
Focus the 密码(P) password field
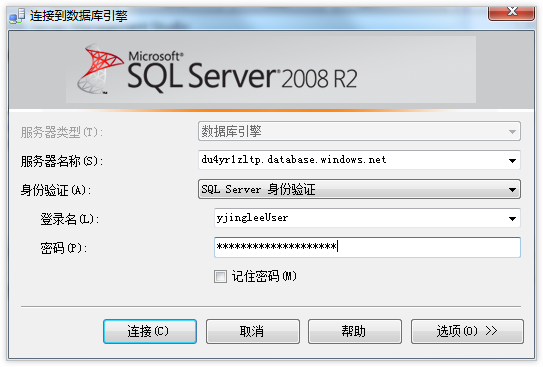click(367, 247)
